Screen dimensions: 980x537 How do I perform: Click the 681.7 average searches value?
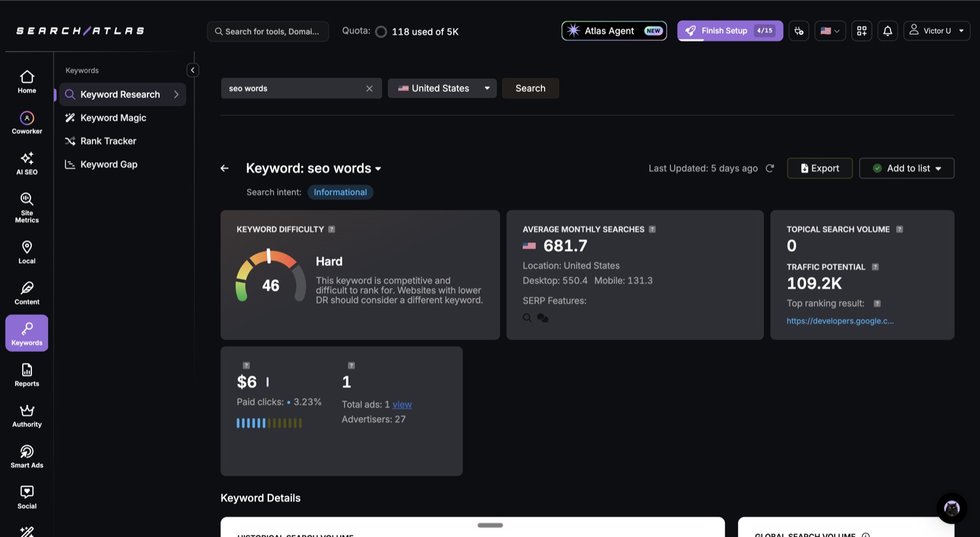(565, 246)
